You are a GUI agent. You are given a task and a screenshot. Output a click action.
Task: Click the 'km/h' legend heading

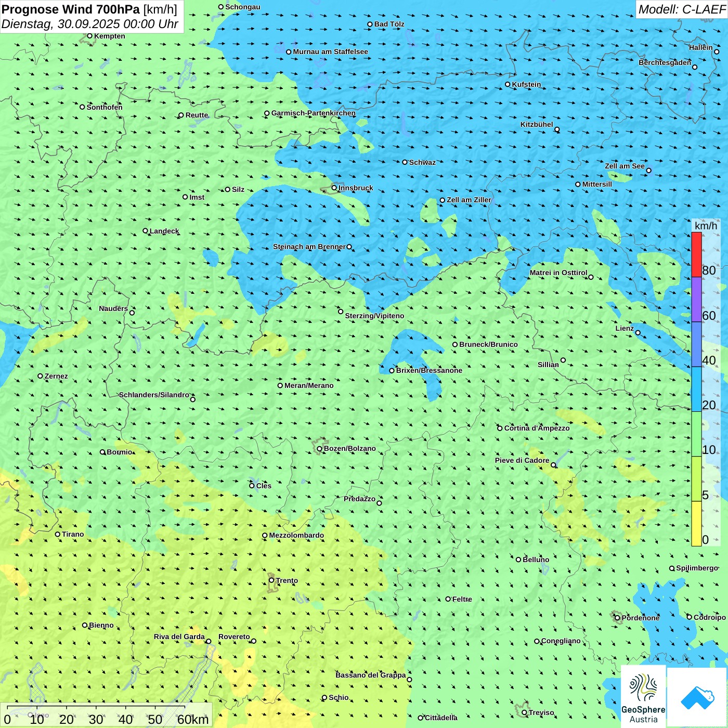(706, 226)
